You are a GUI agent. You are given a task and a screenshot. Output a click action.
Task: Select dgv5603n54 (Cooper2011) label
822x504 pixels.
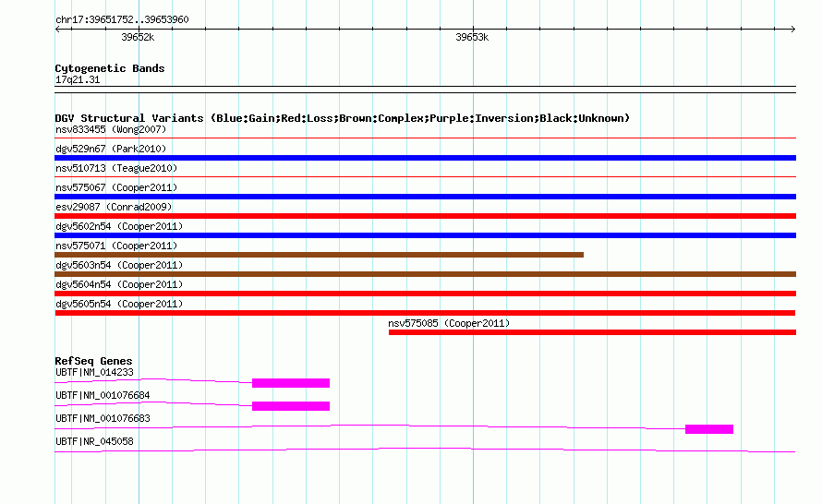pyautogui.click(x=119, y=265)
